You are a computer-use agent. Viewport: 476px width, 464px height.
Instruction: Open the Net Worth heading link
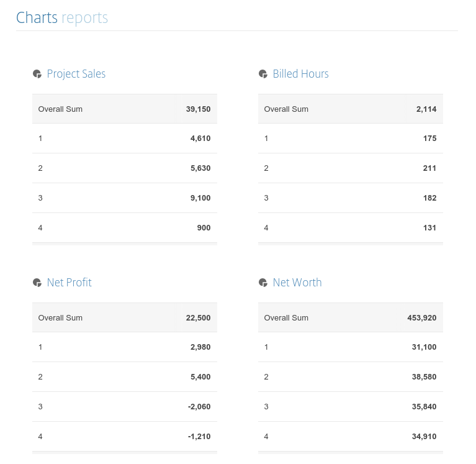(297, 283)
